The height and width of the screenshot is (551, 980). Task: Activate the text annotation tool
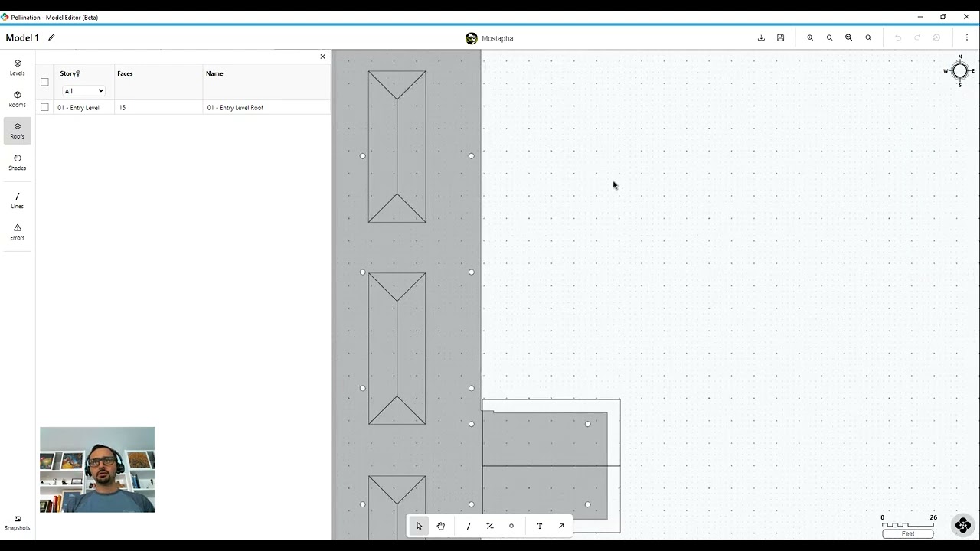[539, 526]
